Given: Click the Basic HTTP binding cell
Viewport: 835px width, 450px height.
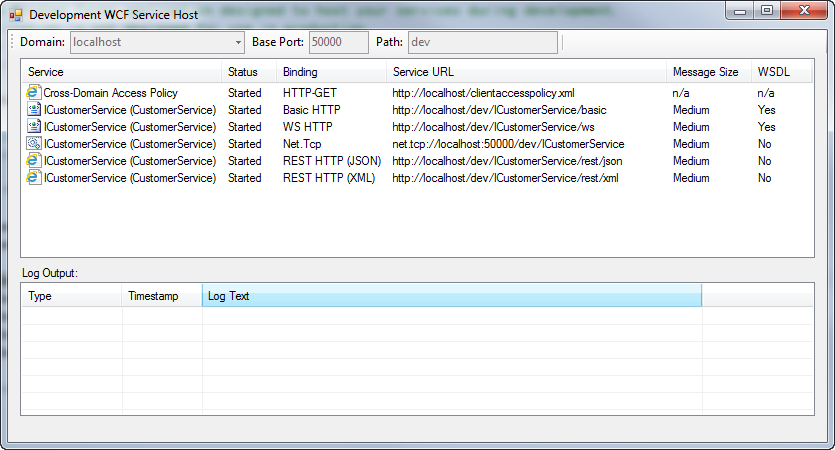Looking at the screenshot, I should tap(312, 110).
